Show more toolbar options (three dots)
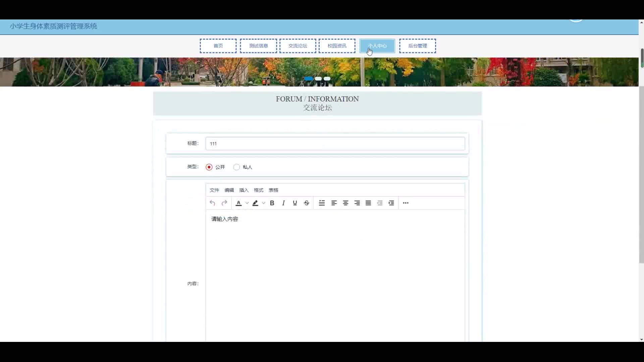Viewport: 644px width, 362px height. click(406, 203)
